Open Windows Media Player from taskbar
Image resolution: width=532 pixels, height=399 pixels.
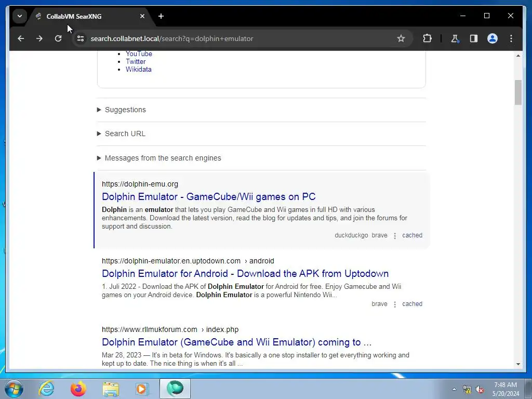(142, 389)
